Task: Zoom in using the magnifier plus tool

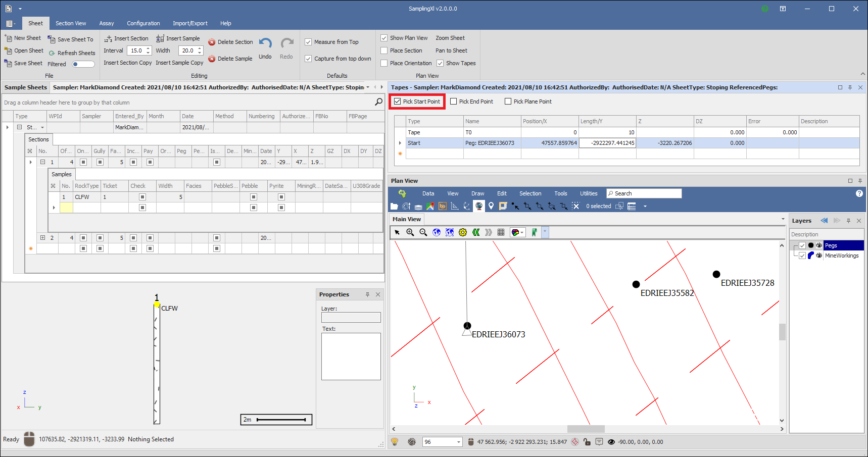Action: (x=410, y=232)
